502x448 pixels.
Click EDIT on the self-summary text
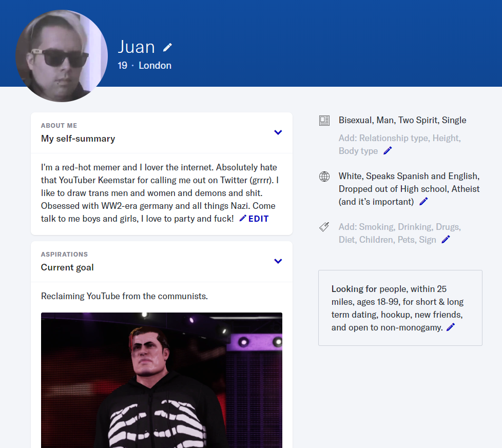coord(254,219)
